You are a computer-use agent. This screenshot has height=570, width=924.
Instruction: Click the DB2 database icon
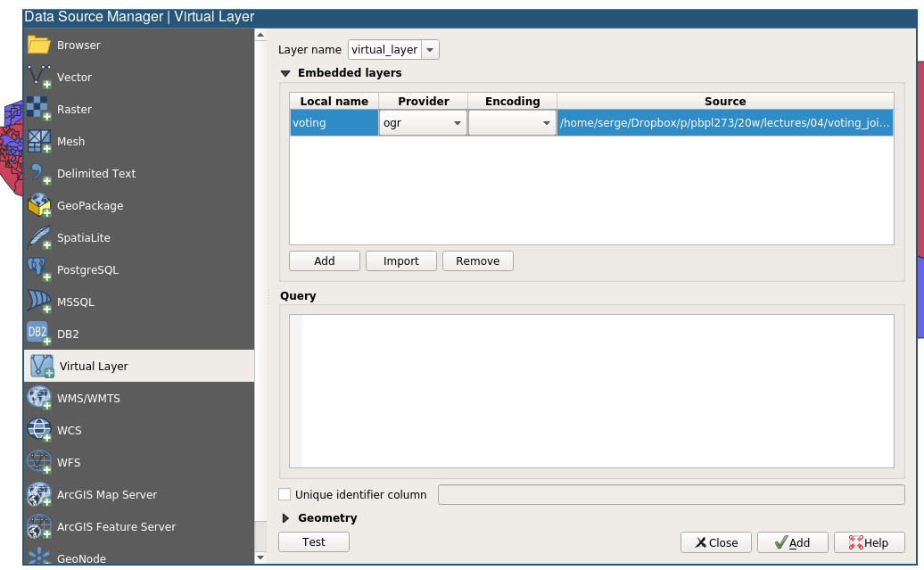point(39,335)
